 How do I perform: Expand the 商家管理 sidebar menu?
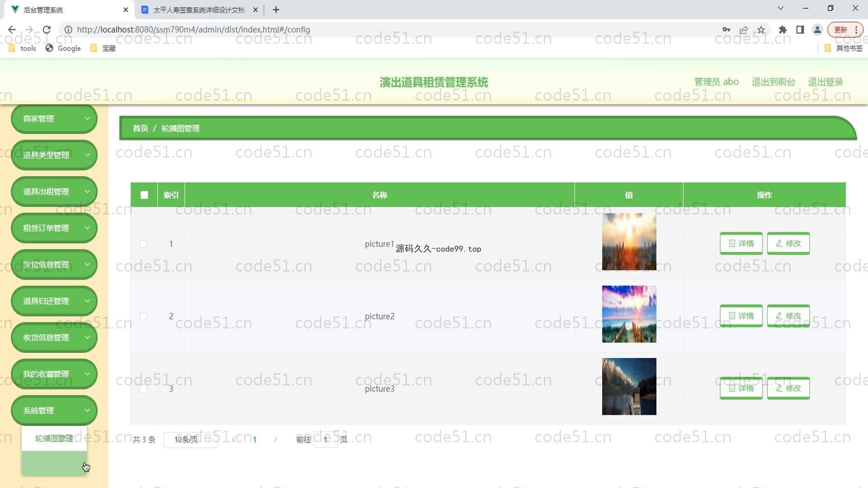point(54,118)
